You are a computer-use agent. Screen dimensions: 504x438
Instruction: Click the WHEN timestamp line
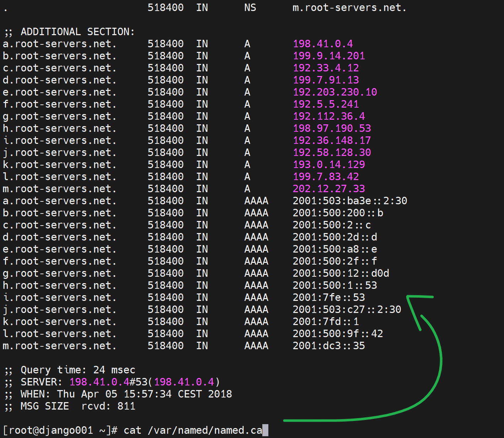click(x=118, y=394)
